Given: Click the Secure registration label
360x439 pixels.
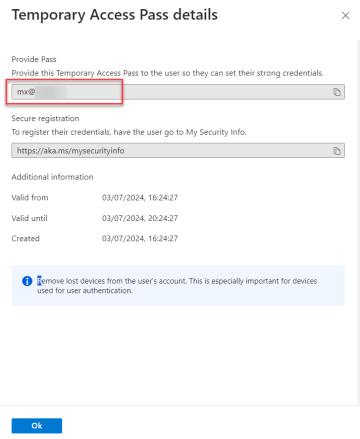Looking at the screenshot, I should (45, 118).
